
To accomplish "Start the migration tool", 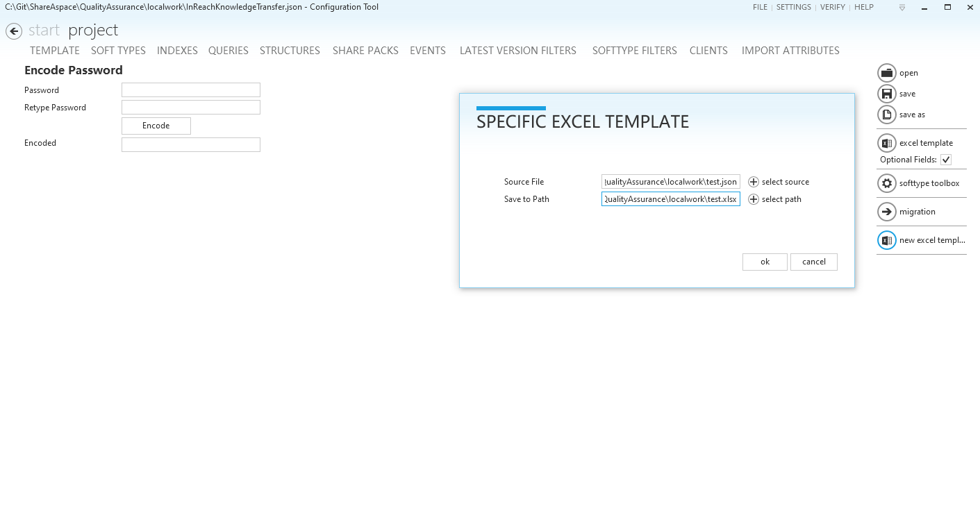I will pos(887,212).
